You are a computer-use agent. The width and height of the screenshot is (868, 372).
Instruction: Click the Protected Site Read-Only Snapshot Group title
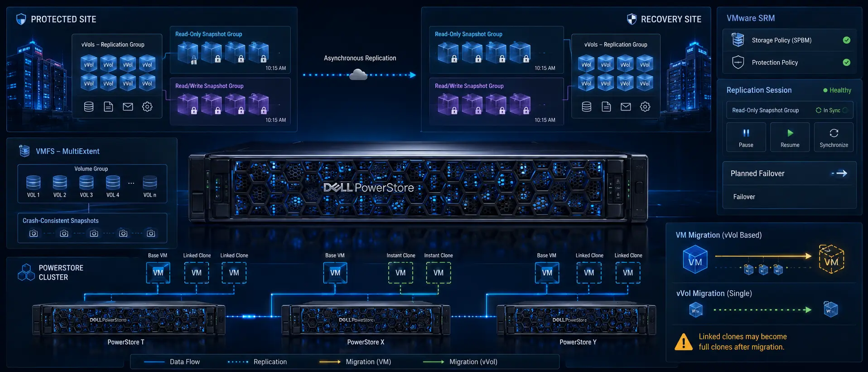click(208, 34)
